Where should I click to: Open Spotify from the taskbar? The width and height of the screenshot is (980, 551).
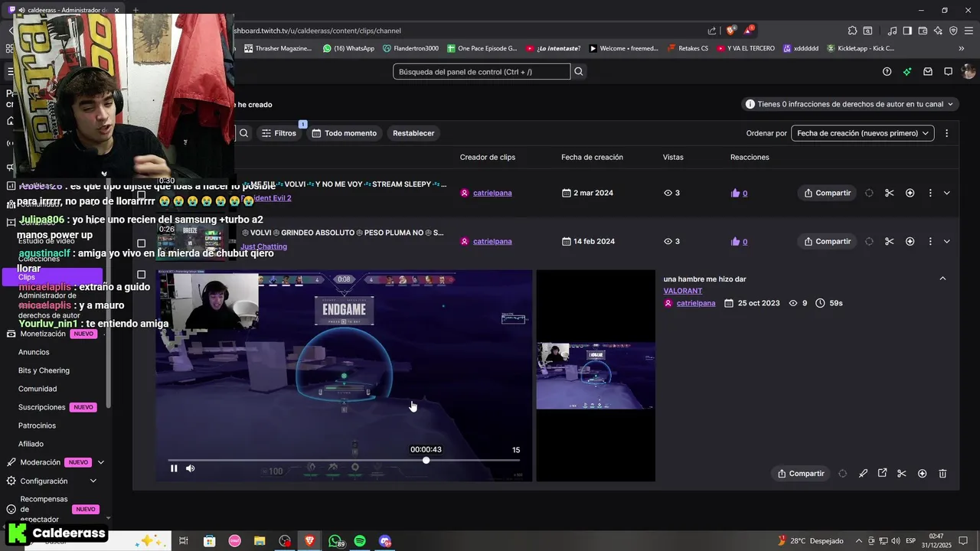(x=360, y=541)
